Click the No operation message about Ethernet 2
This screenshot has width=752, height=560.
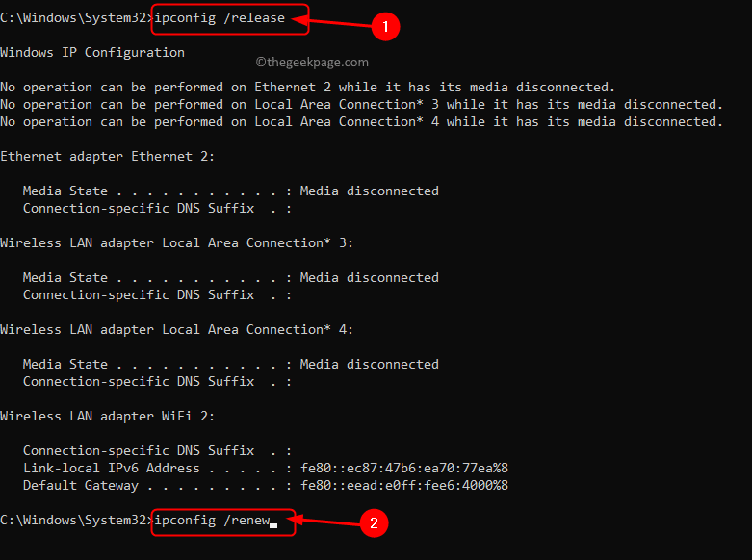click(x=307, y=88)
